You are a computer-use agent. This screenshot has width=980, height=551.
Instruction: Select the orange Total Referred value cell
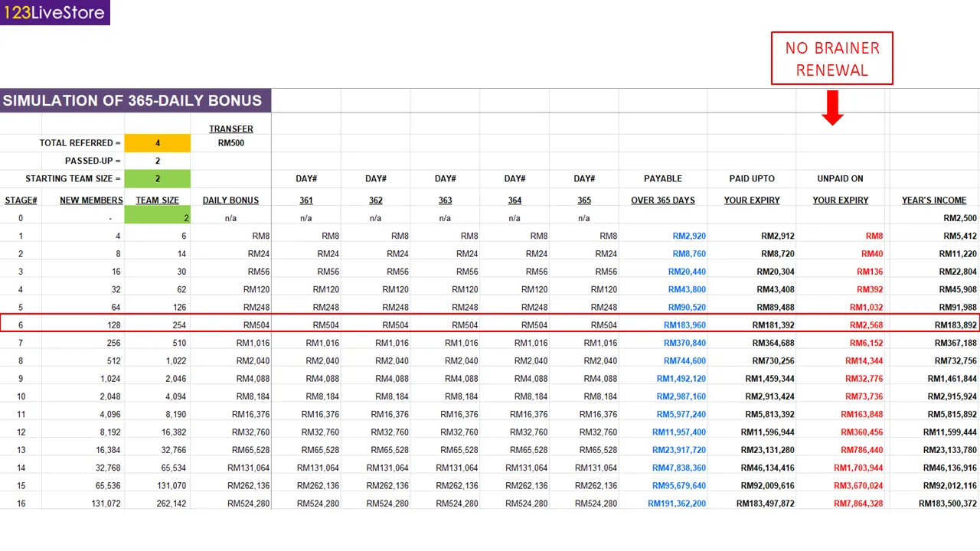click(x=157, y=143)
